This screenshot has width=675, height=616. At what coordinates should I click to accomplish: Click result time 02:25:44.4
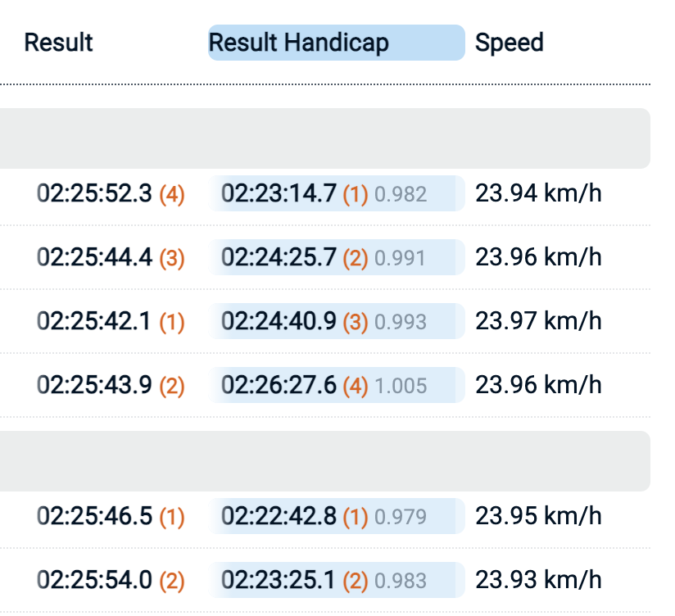(94, 257)
